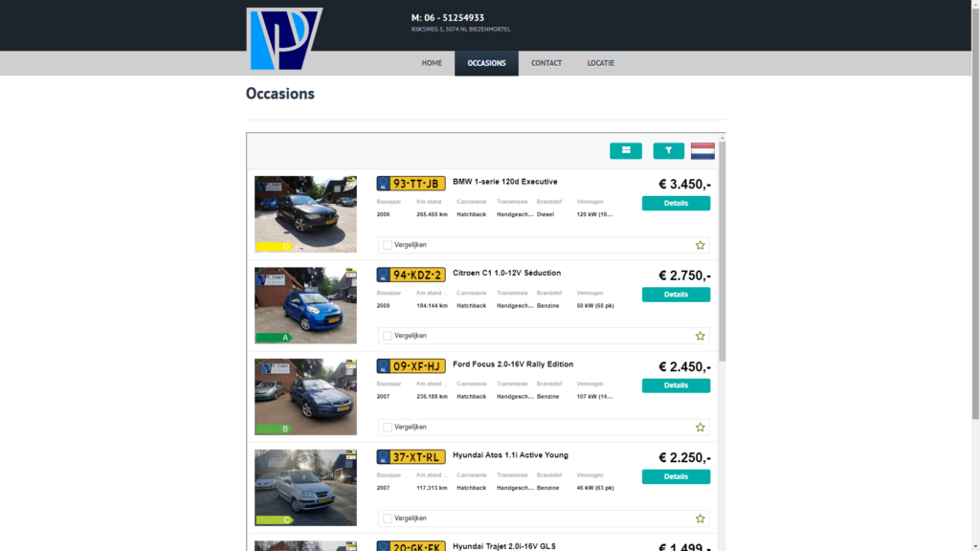The image size is (980, 551).
Task: Open the filter options button
Action: (x=668, y=150)
